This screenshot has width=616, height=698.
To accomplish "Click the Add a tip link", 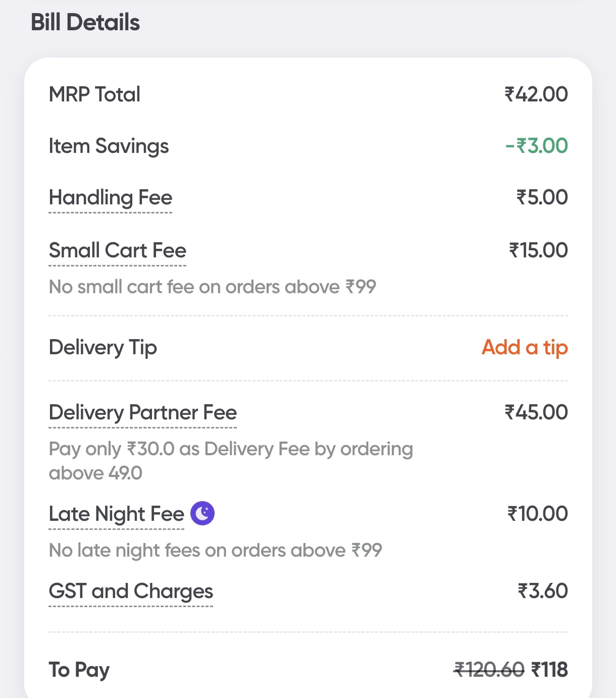I will 525,347.
